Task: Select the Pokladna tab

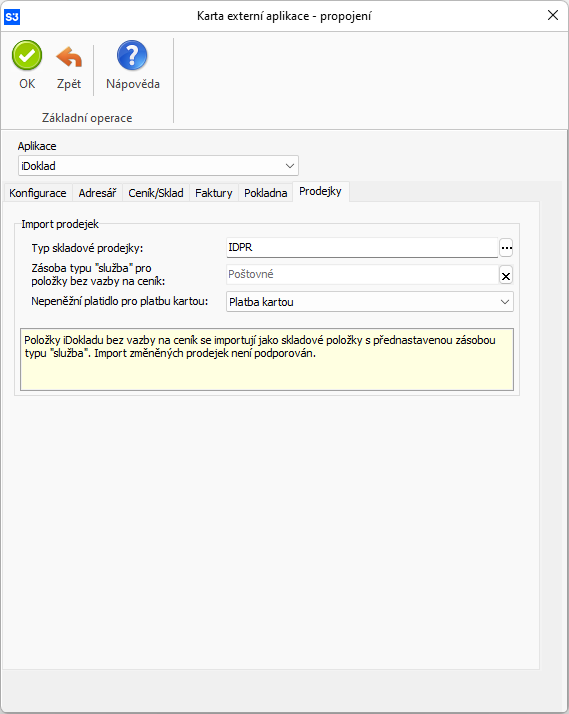Action: point(265,193)
